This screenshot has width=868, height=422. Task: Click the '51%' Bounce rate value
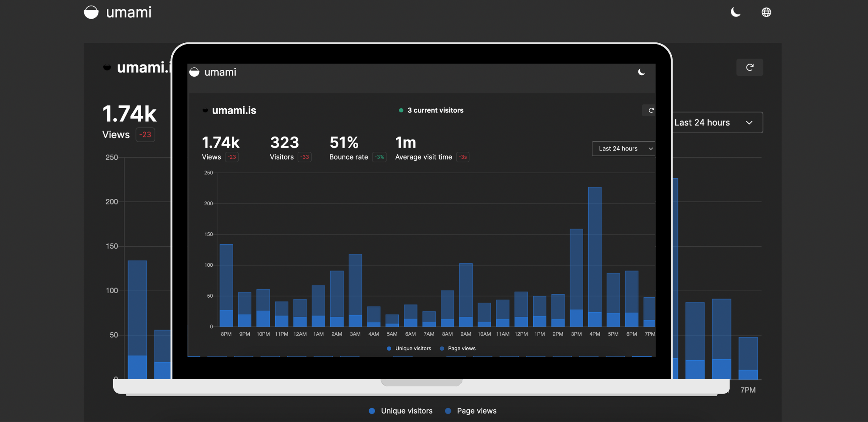tap(344, 143)
